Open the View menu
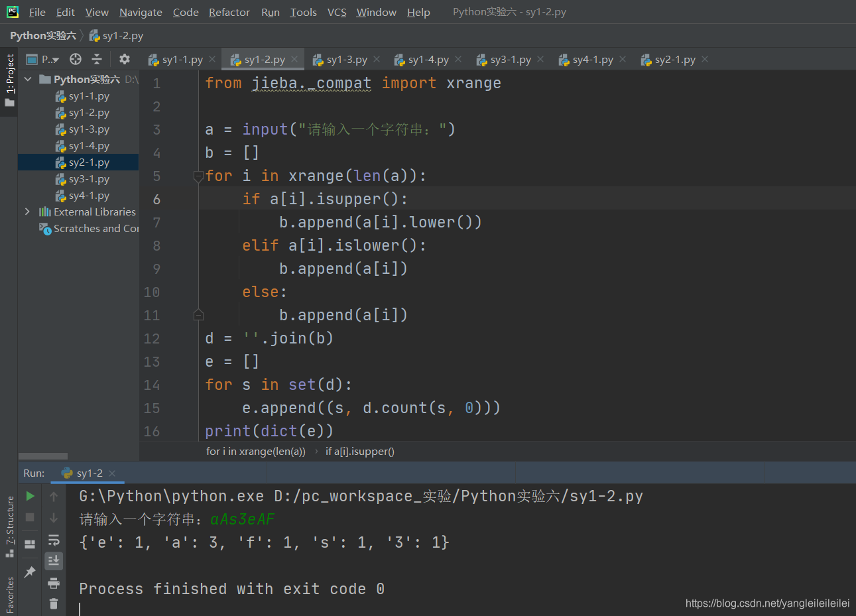The width and height of the screenshot is (856, 616). pos(97,12)
